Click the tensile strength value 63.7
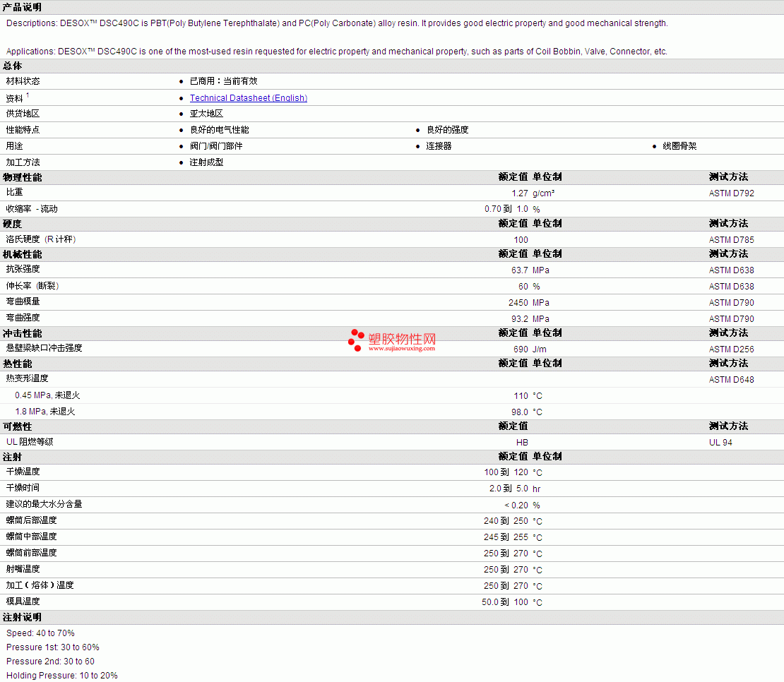 pos(520,270)
